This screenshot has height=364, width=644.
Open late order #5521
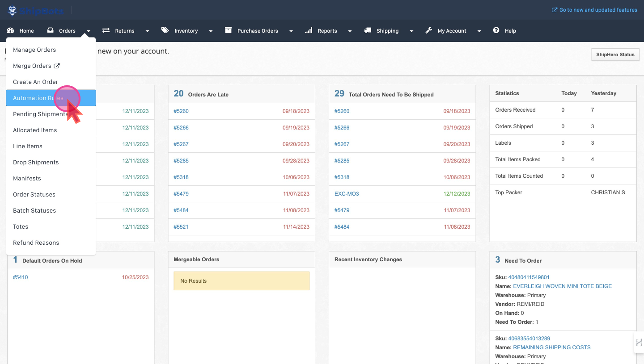[x=181, y=227]
